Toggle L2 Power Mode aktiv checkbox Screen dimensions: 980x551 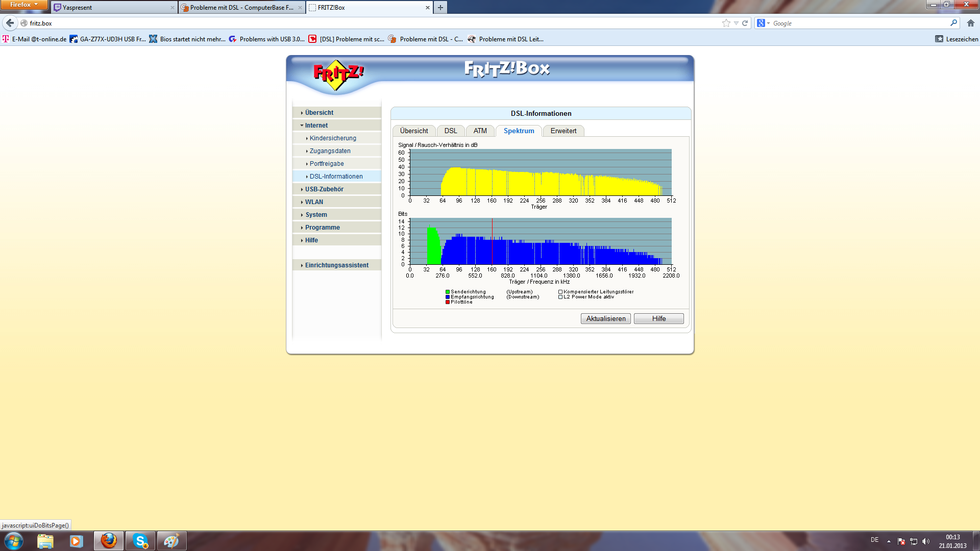(x=560, y=297)
